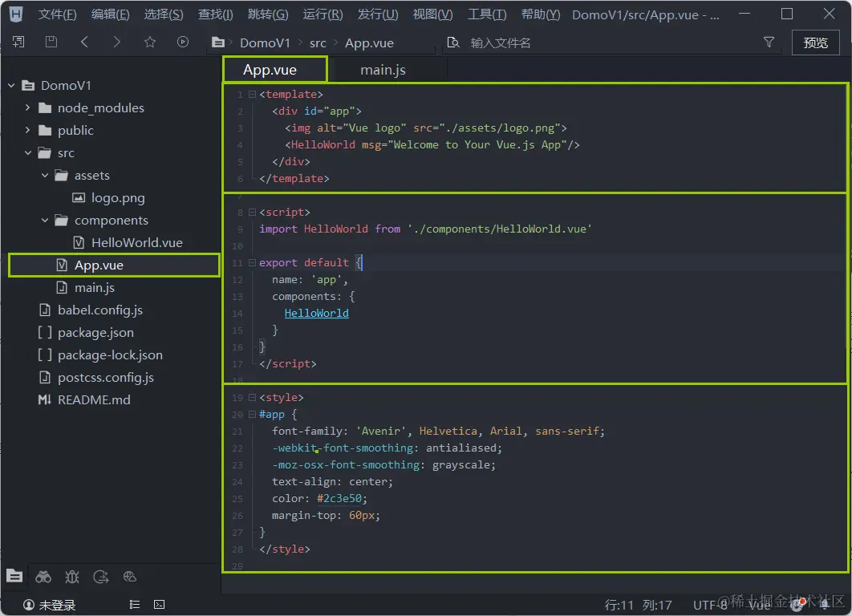Image resolution: width=852 pixels, height=616 pixels.
Task: Expand the node_modules folder
Action: coord(28,107)
